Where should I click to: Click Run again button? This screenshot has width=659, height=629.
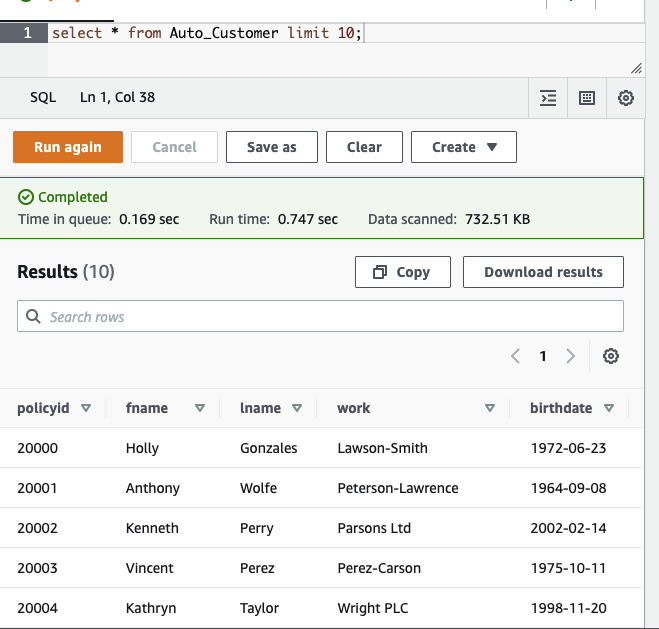click(x=68, y=147)
